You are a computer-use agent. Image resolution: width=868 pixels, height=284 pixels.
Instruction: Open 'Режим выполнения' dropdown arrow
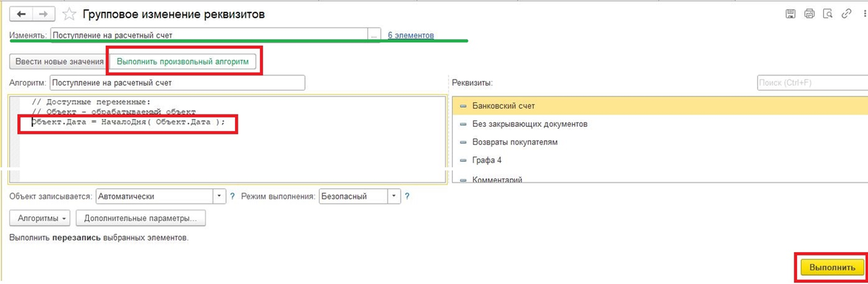(394, 196)
